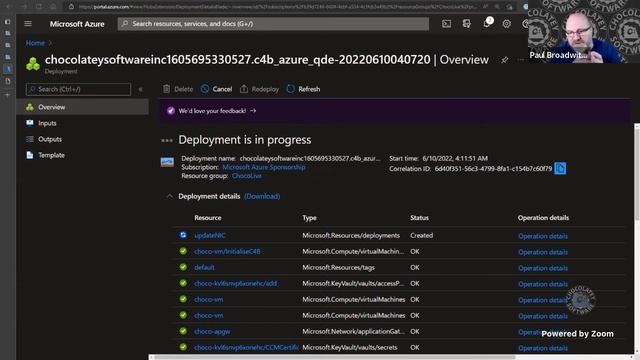The image size is (640, 360).
Task: Open the updateNIC resource
Action: (209, 236)
